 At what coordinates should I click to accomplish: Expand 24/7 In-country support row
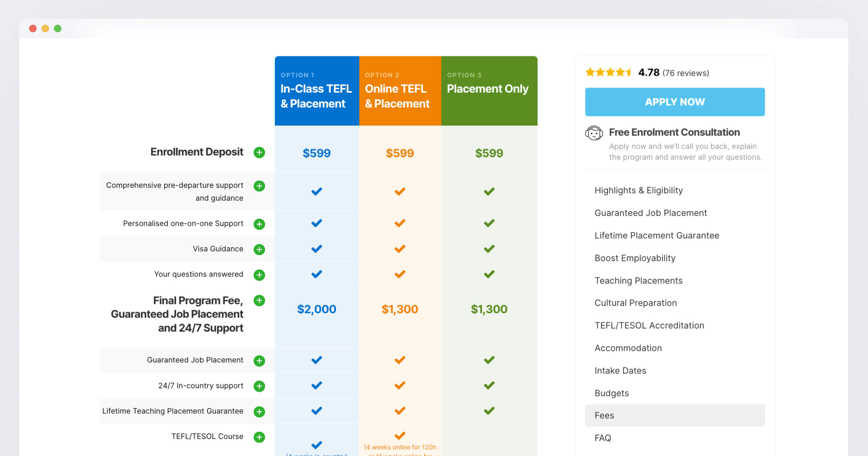click(x=259, y=386)
